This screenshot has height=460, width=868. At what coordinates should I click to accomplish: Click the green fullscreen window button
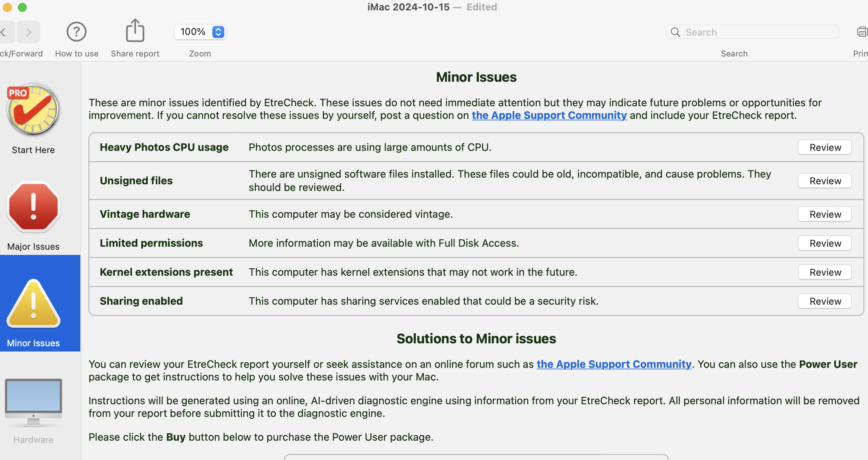tap(22, 7)
